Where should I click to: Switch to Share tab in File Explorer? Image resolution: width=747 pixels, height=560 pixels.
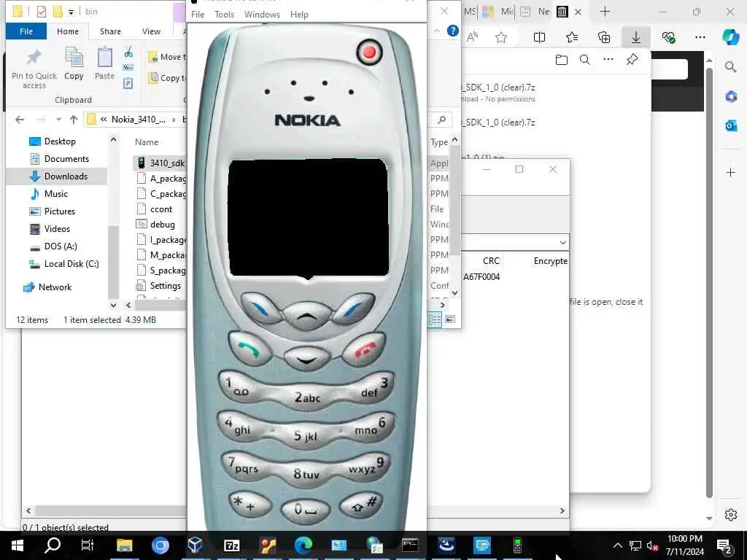110,31
